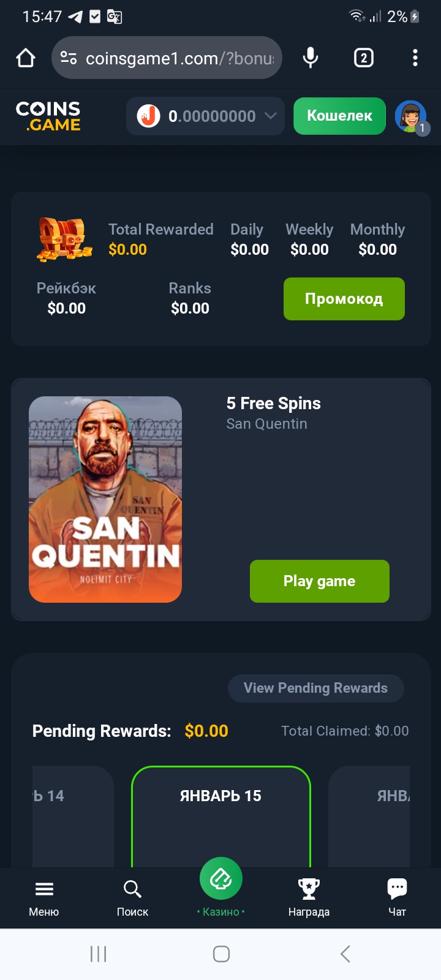Open the Чат speech bubble
Image resolution: width=441 pixels, height=980 pixels.
pyautogui.click(x=397, y=888)
